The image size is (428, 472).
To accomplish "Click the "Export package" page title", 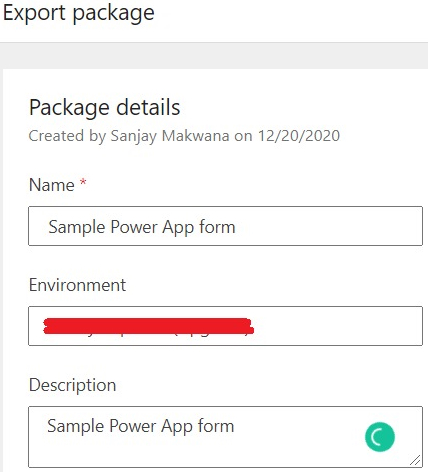I will 79,14.
